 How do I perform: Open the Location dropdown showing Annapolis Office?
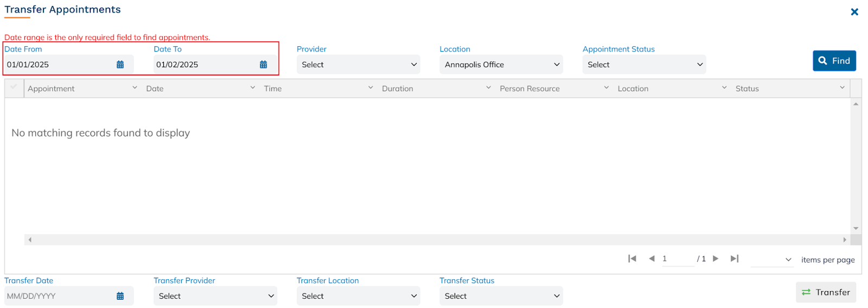501,65
